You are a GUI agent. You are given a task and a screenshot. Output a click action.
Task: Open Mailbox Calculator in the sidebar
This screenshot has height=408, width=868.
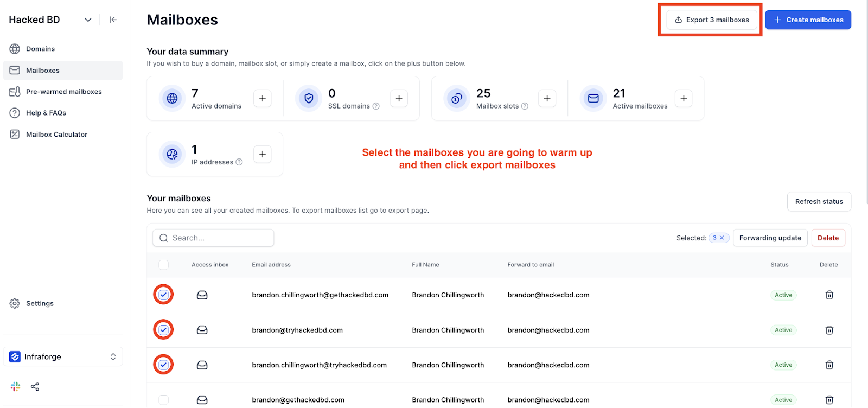coord(63,135)
